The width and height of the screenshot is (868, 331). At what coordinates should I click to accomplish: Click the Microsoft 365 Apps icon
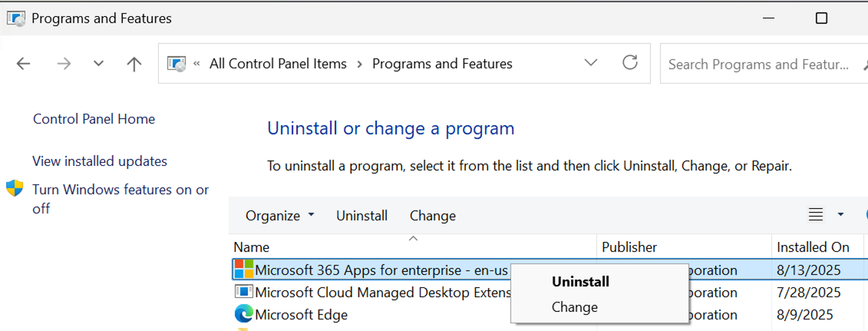coord(244,270)
